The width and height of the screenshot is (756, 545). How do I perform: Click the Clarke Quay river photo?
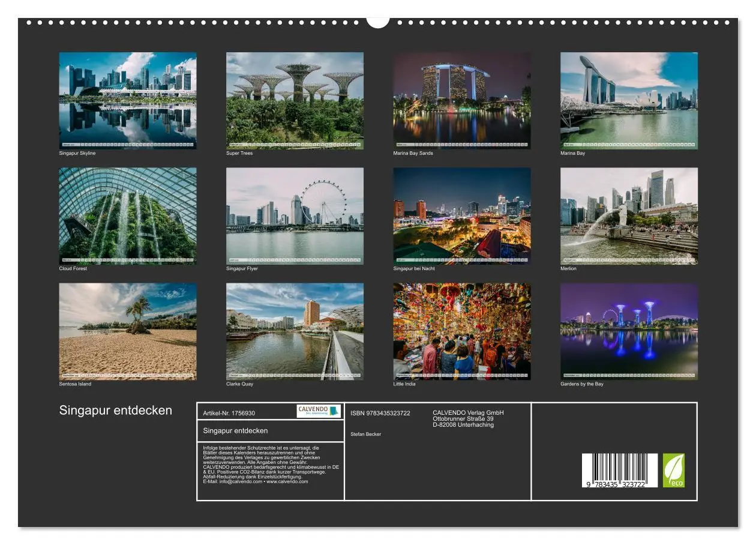(x=295, y=331)
